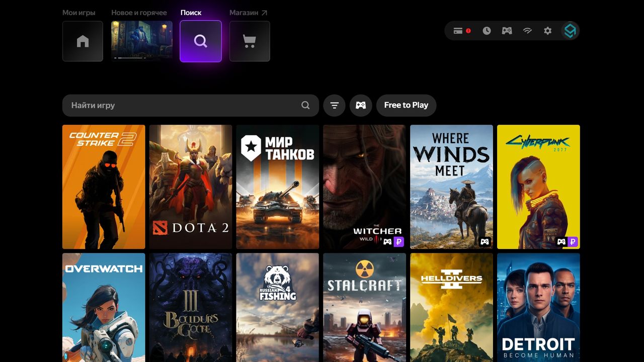Screen dimensions: 644x362
Task: Focus the Найти игру search field
Action: [x=191, y=106]
